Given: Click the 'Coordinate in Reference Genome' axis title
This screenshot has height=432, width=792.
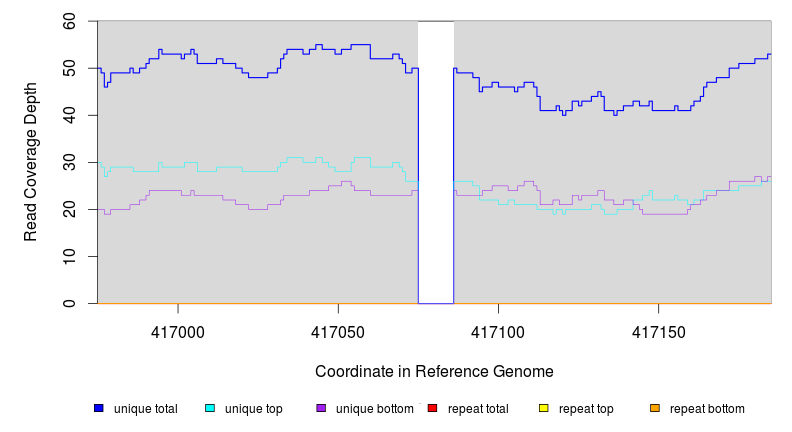Looking at the screenshot, I should [x=434, y=371].
